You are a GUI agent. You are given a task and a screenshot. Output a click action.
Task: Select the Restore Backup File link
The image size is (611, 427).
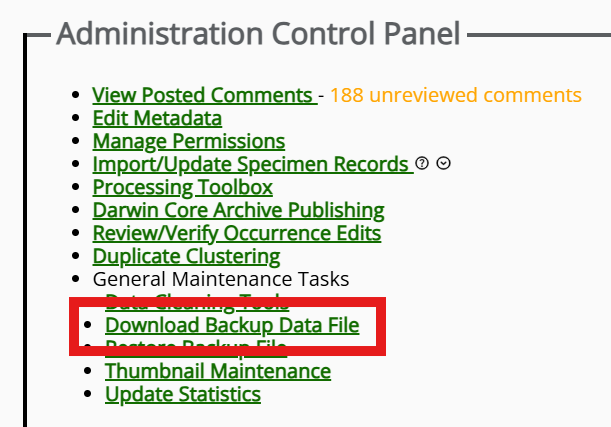coord(196,349)
